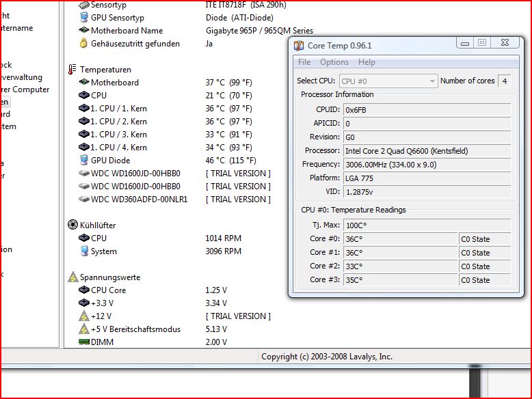Viewport: 532px width, 399px height.
Task: Click the 1. CPU / 2. Kern icon
Action: pyautogui.click(x=84, y=121)
